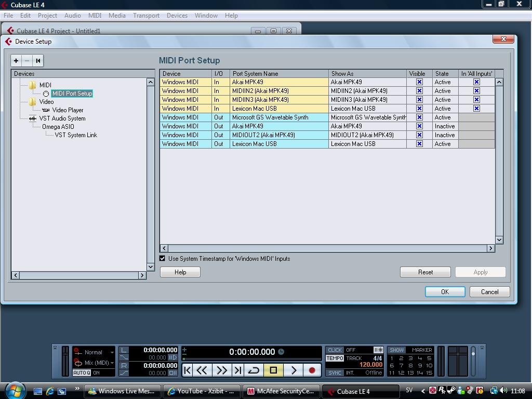
Task: Click the Add Device plus icon
Action: point(16,61)
